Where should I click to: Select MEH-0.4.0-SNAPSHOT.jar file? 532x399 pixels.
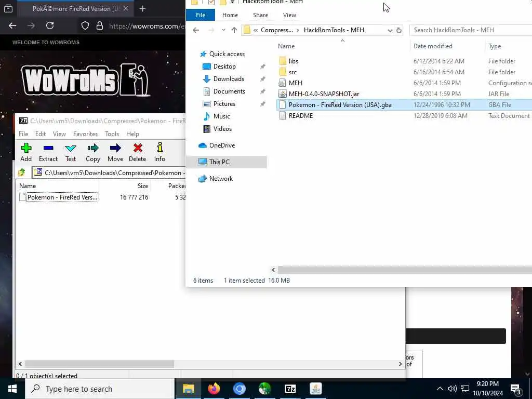pyautogui.click(x=324, y=94)
